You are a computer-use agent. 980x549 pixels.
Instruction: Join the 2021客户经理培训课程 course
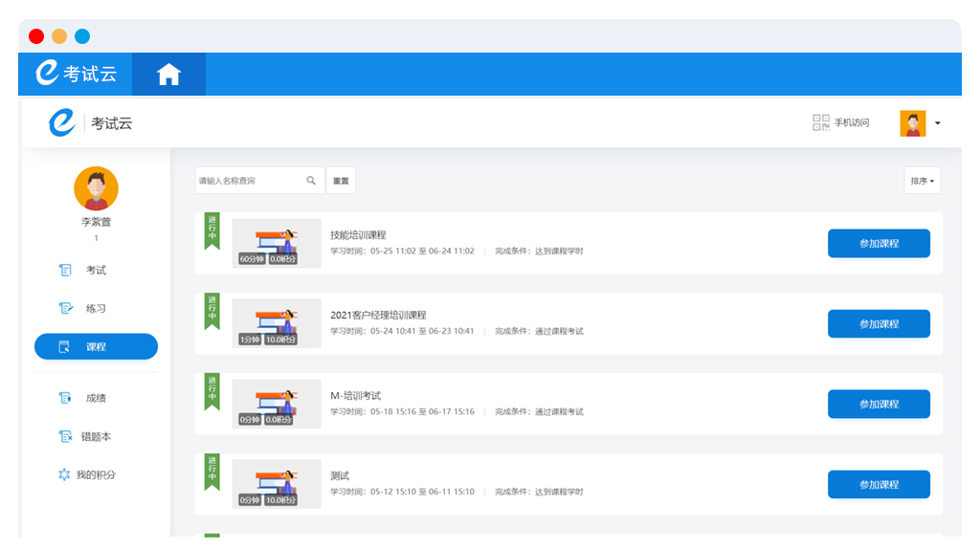(878, 324)
